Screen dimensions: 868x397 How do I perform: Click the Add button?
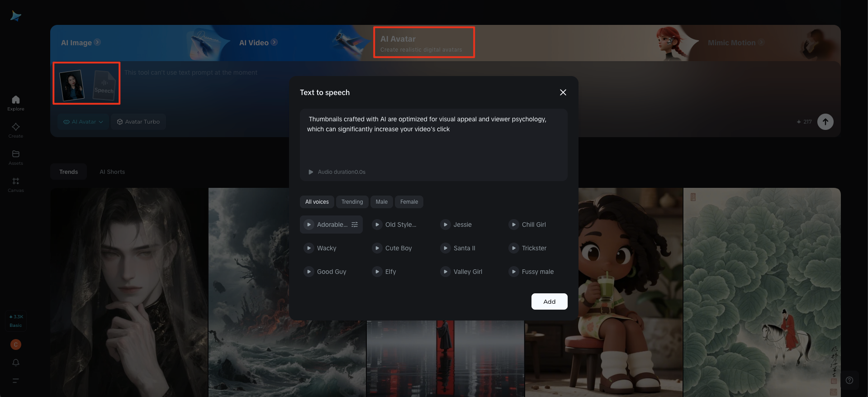(x=550, y=301)
